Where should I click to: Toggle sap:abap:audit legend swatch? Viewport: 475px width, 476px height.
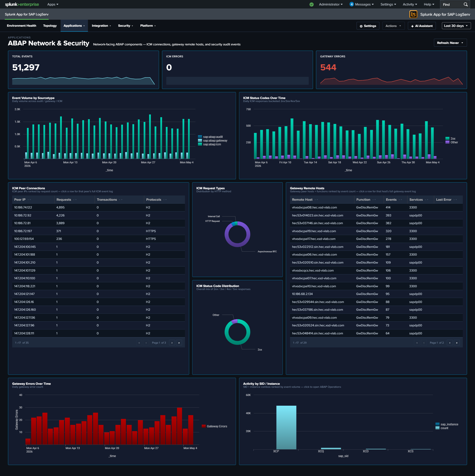[200, 137]
